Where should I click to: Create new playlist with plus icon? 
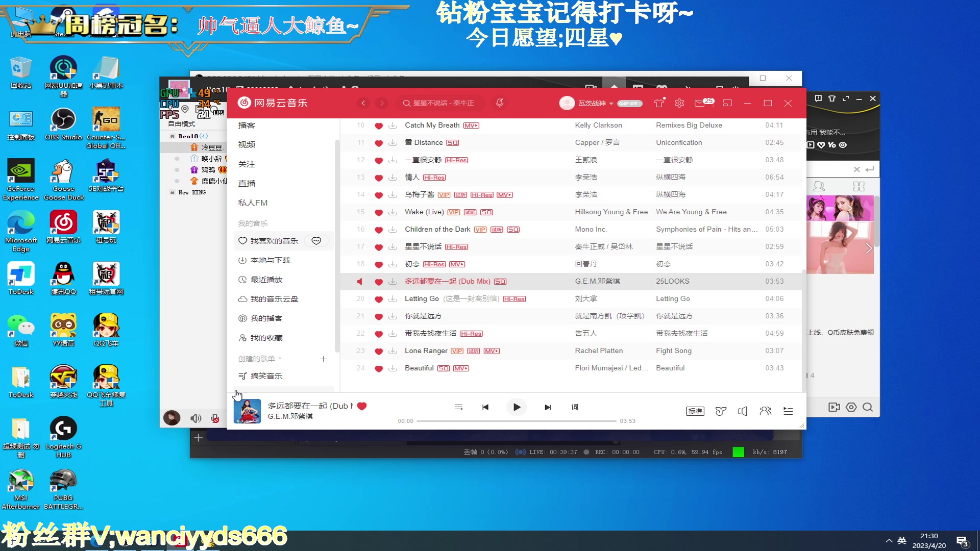(x=323, y=359)
